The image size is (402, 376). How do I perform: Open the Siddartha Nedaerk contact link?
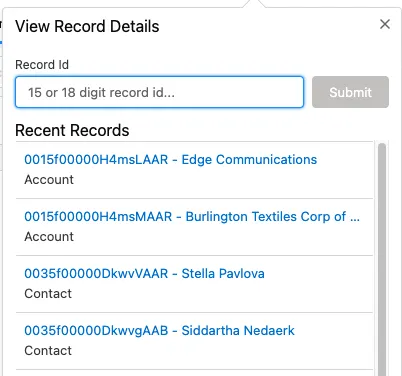(x=159, y=331)
